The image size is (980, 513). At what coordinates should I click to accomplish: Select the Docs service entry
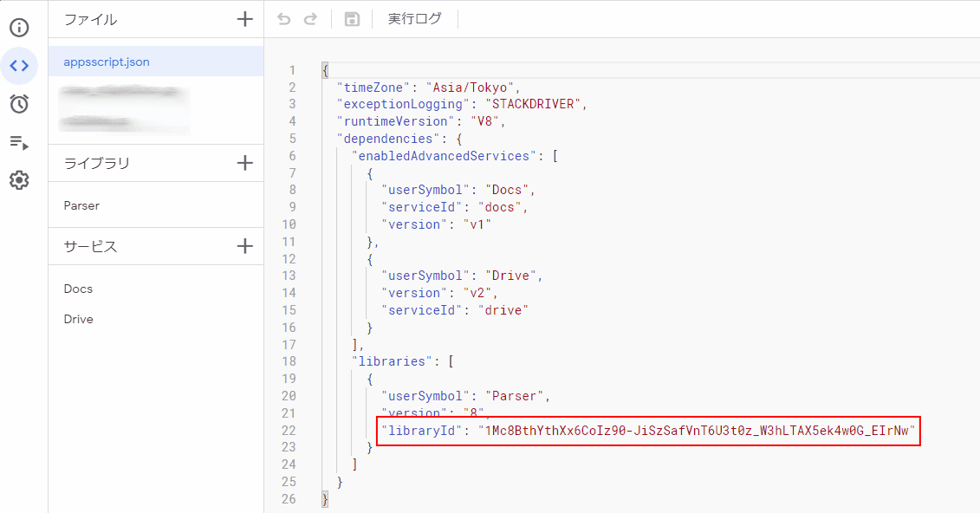pyautogui.click(x=78, y=289)
